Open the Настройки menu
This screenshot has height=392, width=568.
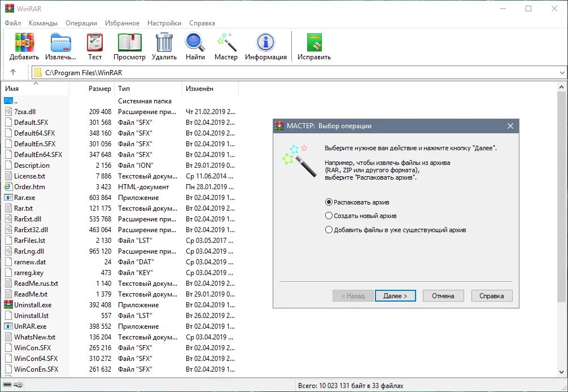pyautogui.click(x=164, y=23)
